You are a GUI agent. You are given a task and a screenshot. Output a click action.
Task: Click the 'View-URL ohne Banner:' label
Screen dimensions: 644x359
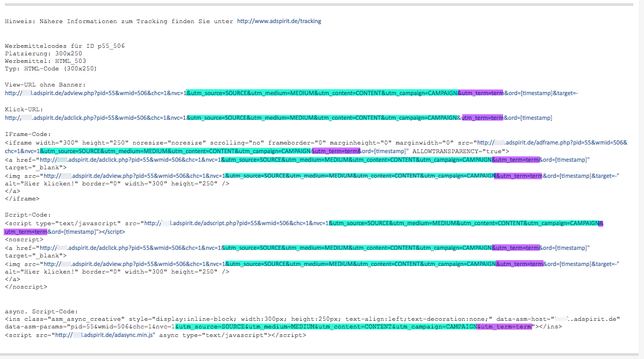click(x=45, y=84)
